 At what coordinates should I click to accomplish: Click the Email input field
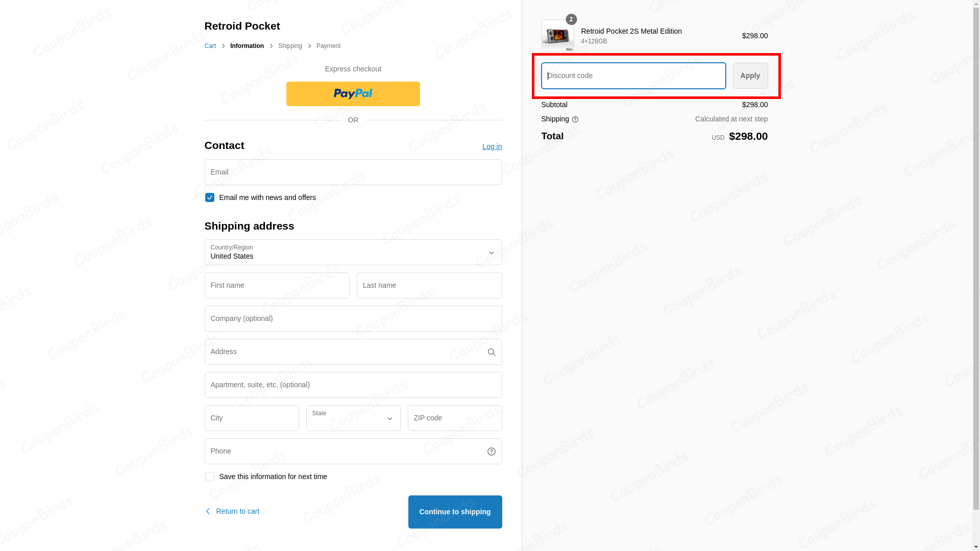353,172
